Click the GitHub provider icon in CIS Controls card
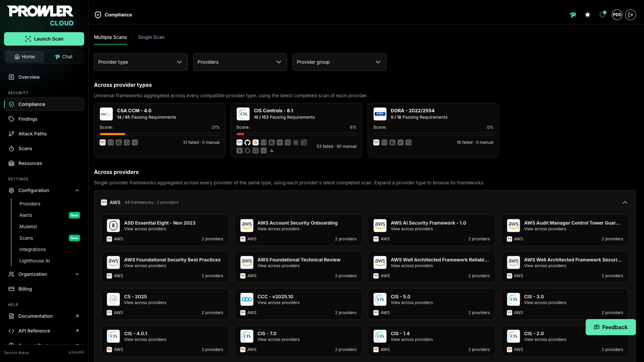The height and width of the screenshot is (362, 644). (248, 142)
